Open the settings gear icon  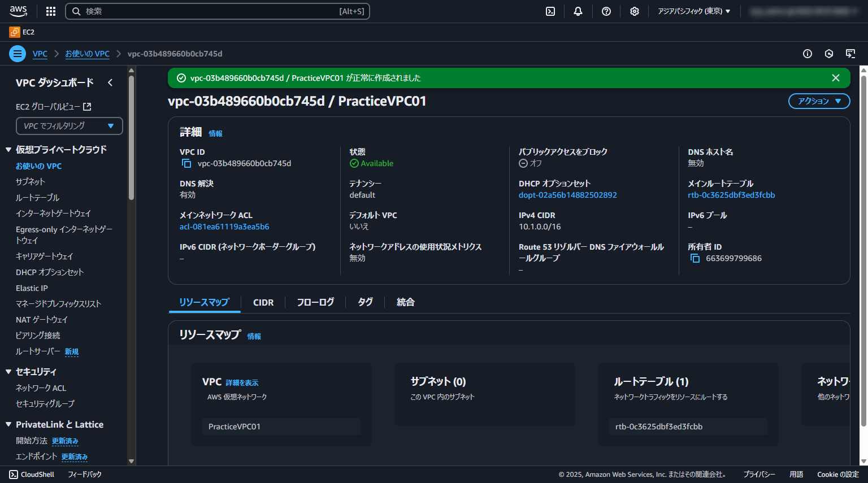(x=635, y=11)
